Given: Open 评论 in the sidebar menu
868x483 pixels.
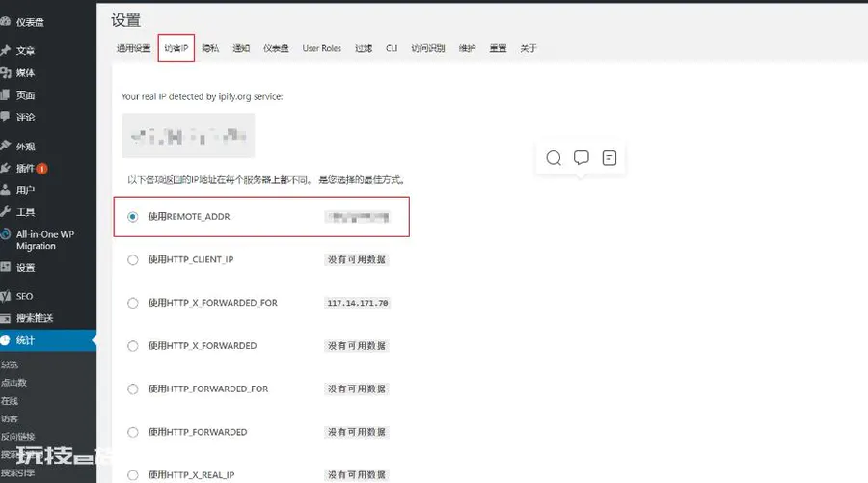Looking at the screenshot, I should 25,117.
